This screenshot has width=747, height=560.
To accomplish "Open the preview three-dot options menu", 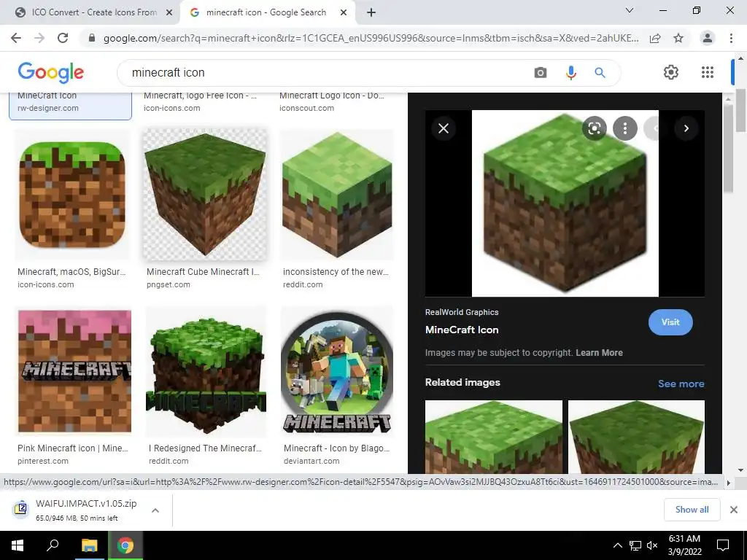I will pos(625,128).
